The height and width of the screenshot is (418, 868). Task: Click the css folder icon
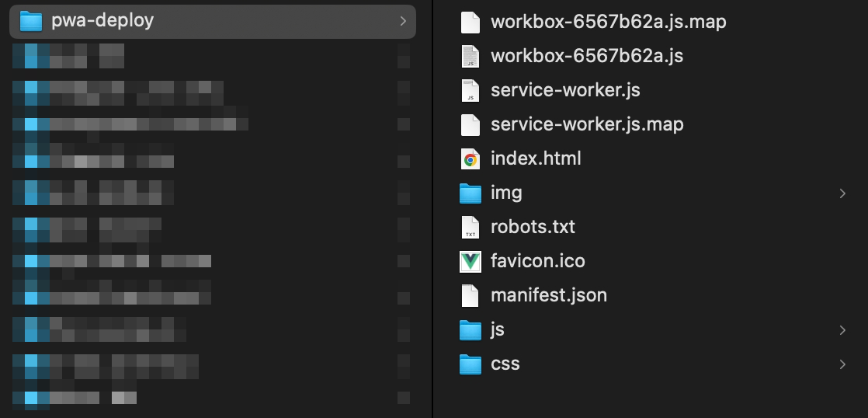click(470, 364)
